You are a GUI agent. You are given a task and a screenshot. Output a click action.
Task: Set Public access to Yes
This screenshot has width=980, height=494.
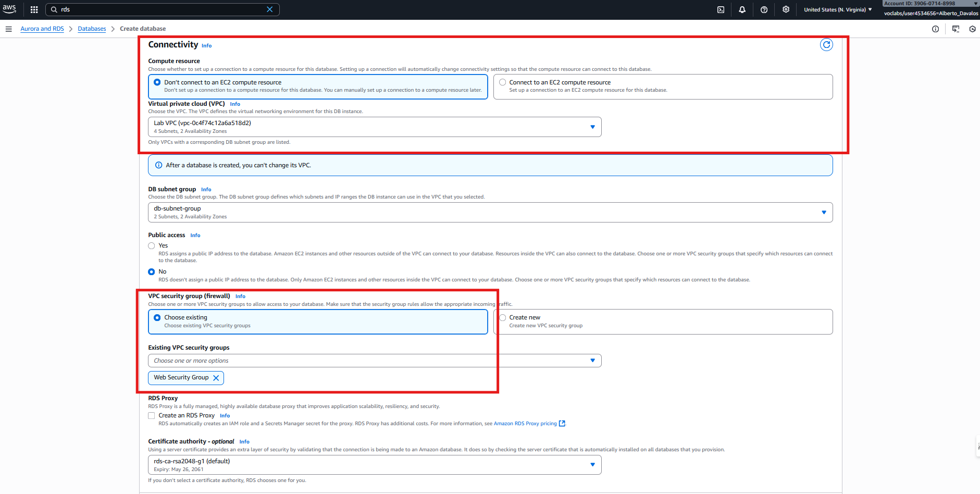[x=152, y=246]
